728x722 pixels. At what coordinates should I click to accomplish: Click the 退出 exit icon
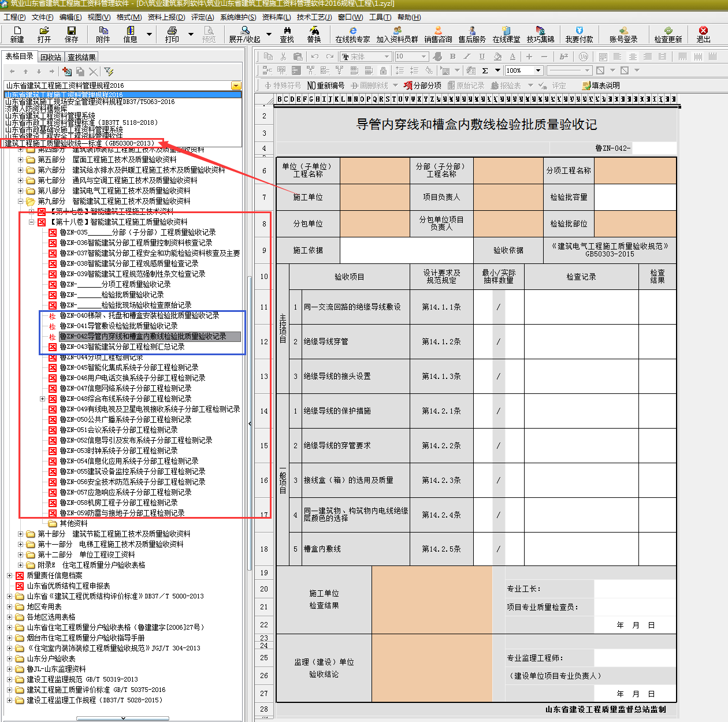(x=703, y=35)
